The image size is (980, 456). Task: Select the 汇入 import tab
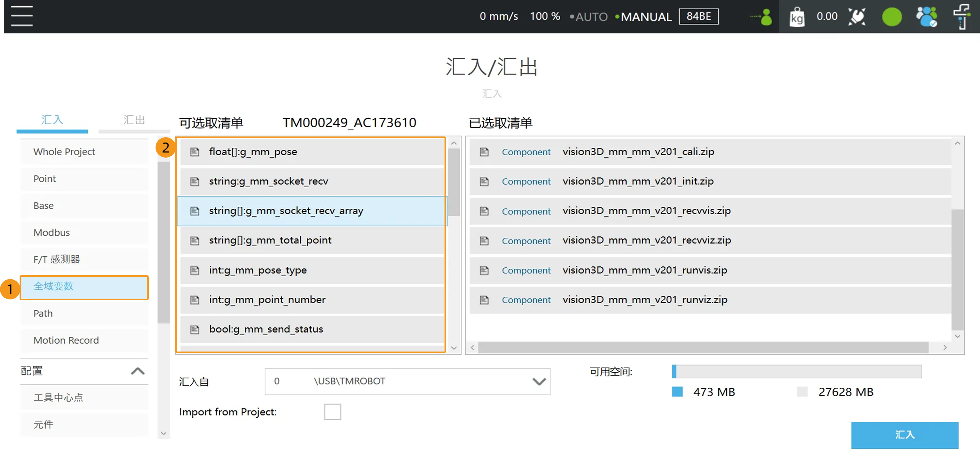(x=52, y=120)
